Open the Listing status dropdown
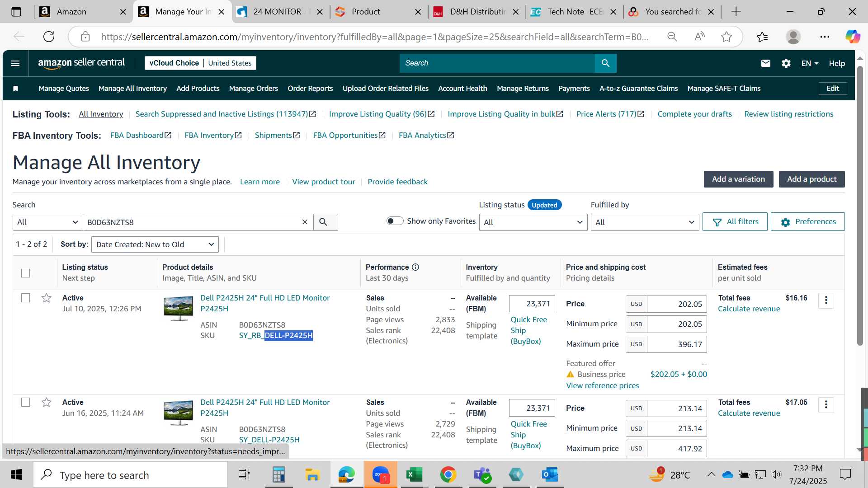Image resolution: width=868 pixels, height=488 pixels. [533, 222]
